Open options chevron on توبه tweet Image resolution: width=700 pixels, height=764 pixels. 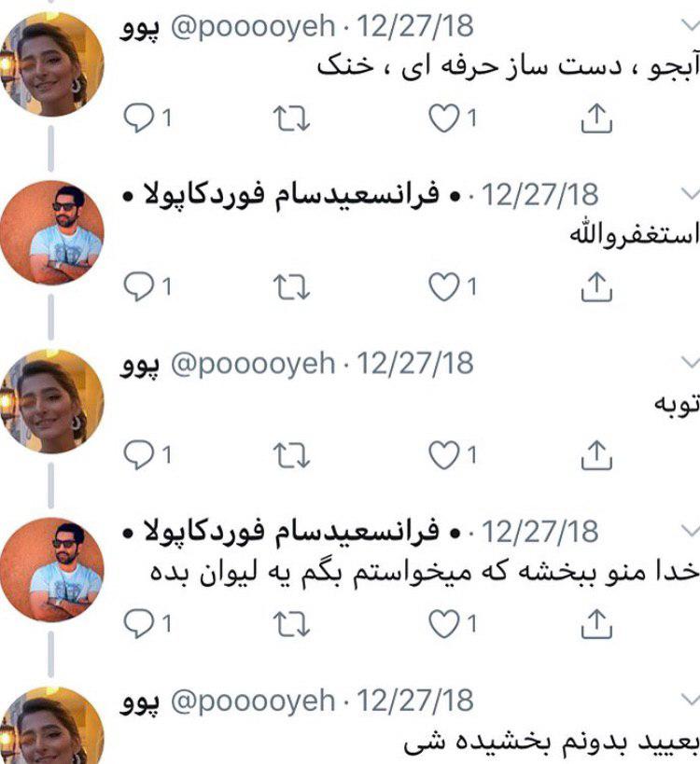click(690, 362)
